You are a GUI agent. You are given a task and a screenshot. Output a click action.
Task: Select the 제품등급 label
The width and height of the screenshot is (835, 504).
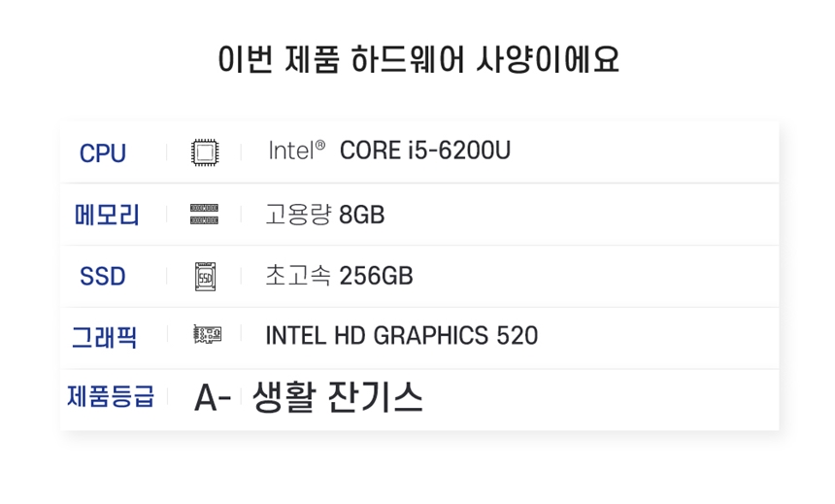click(111, 396)
